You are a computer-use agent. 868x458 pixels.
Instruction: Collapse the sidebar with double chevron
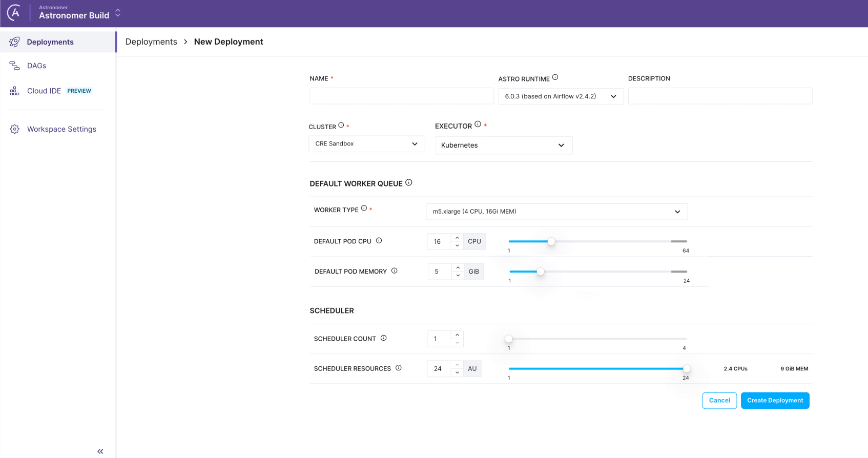(100, 451)
